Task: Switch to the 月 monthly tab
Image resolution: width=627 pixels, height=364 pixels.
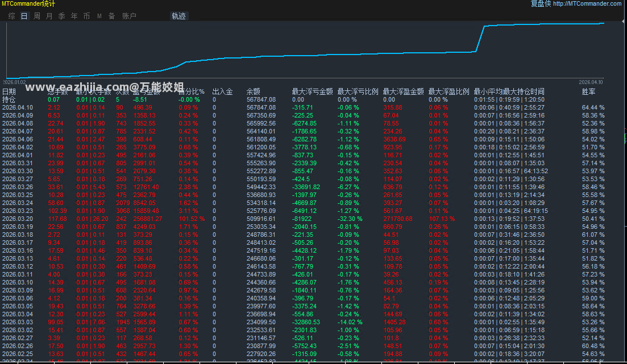Action: [x=49, y=16]
